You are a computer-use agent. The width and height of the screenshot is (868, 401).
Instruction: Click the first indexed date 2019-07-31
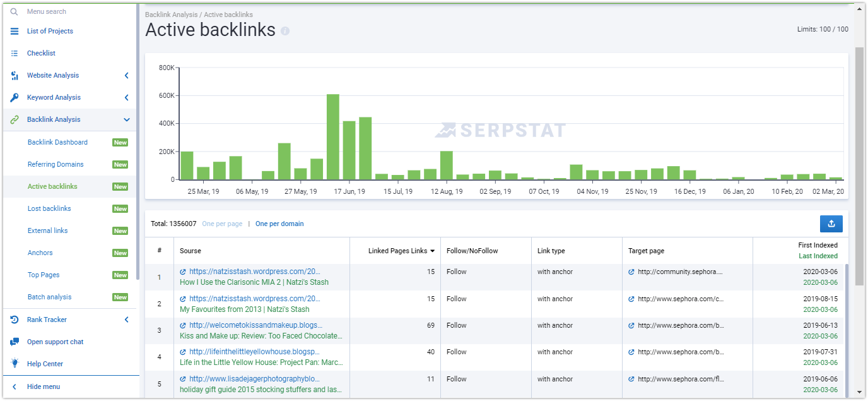[821, 352]
